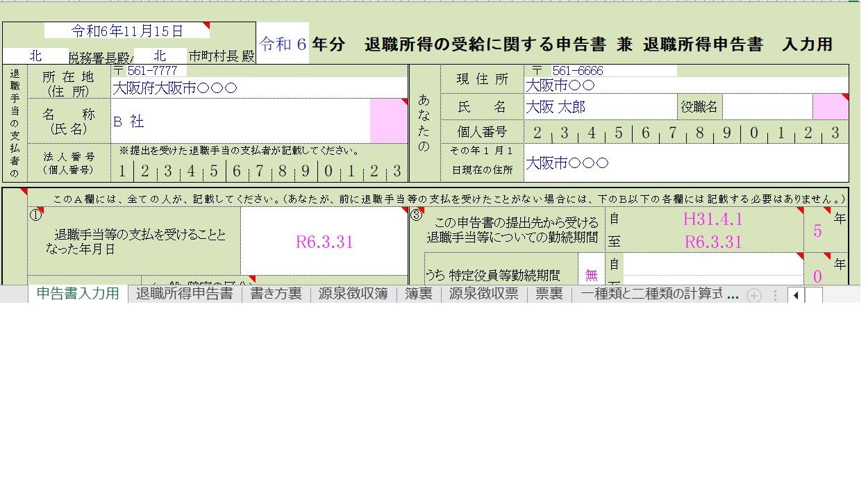Switch to the 退職所得申告書 sheet tab
The image size is (868, 500).
(182, 294)
